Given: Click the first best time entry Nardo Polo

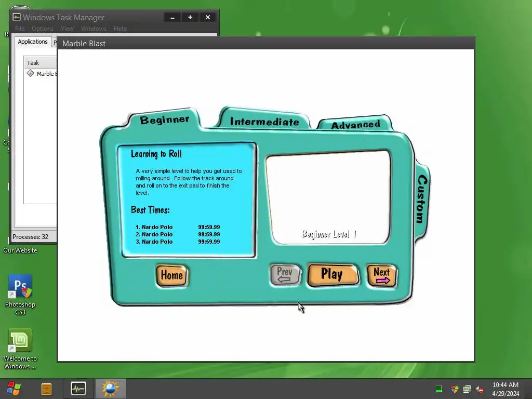Looking at the screenshot, I should coord(178,227).
